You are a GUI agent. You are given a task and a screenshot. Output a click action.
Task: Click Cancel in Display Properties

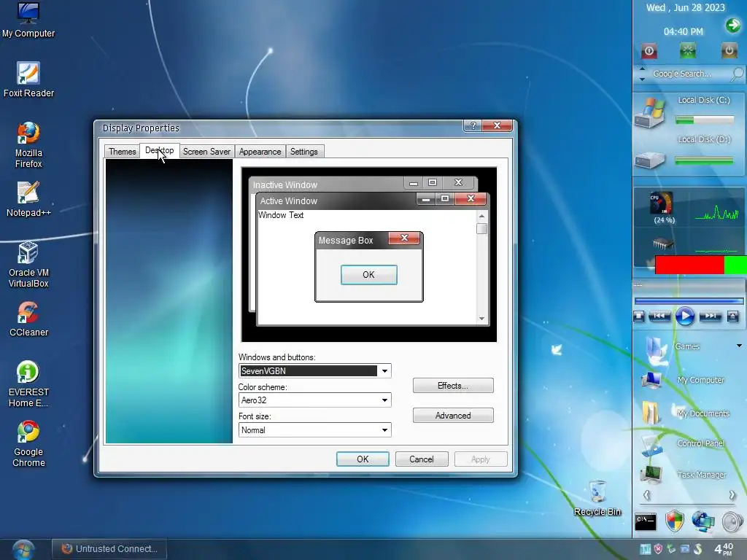tap(422, 459)
